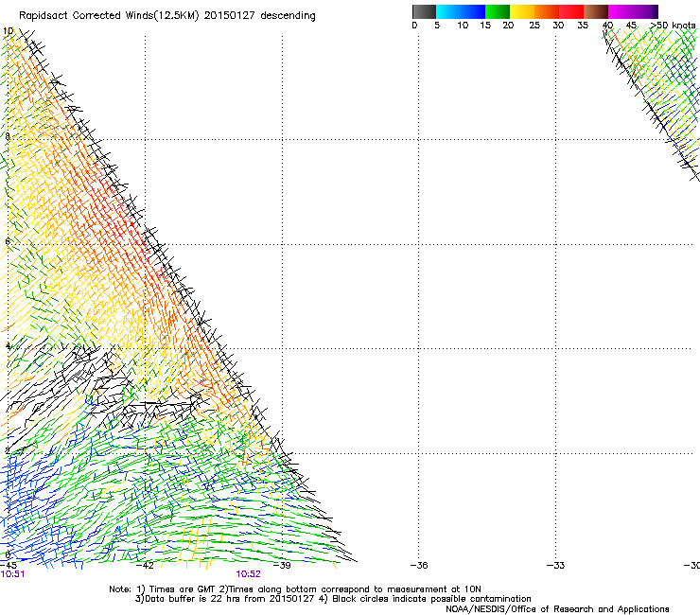The width and height of the screenshot is (700, 615).
Task: Click the gray 0-5 knots color segment
Action: click(424, 11)
